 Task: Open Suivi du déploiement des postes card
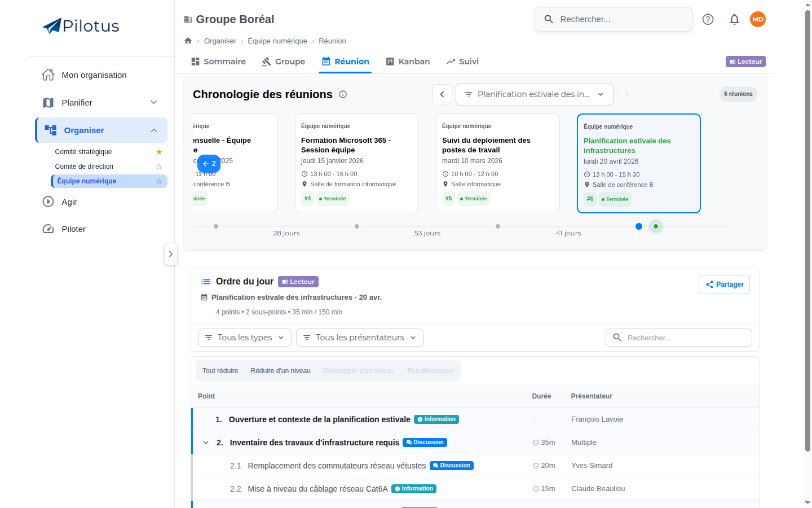click(498, 163)
